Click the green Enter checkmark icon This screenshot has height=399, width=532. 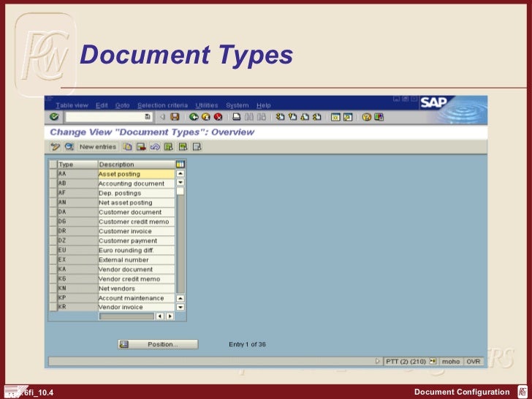click(53, 117)
